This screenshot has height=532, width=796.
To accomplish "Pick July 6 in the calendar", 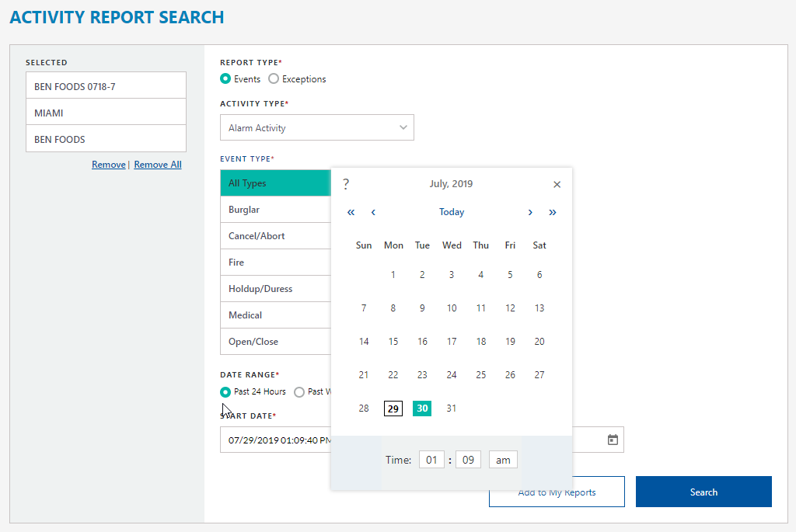I will point(539,275).
